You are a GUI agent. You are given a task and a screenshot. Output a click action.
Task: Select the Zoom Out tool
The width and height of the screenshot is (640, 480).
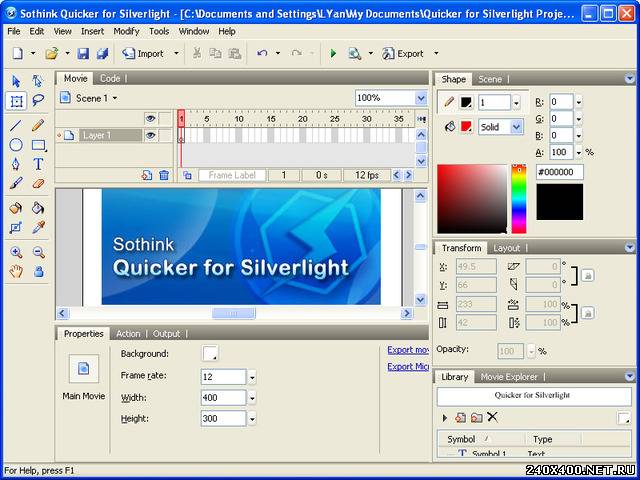click(x=38, y=252)
